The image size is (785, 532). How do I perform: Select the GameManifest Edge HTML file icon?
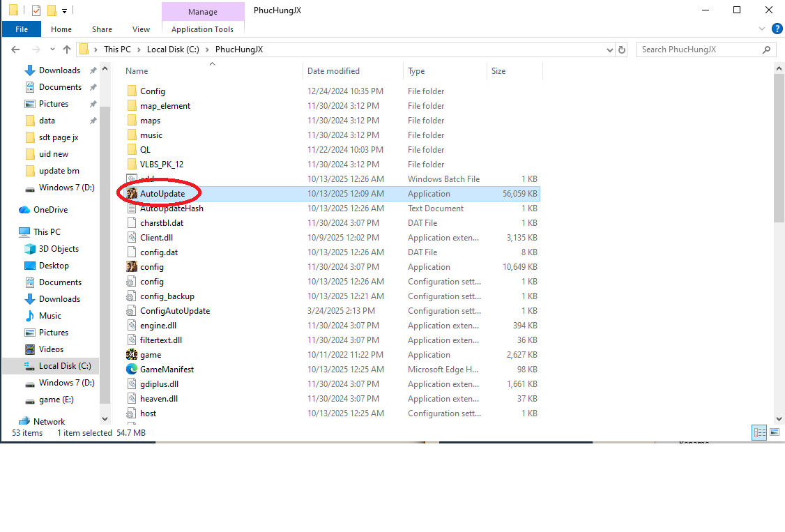(132, 370)
